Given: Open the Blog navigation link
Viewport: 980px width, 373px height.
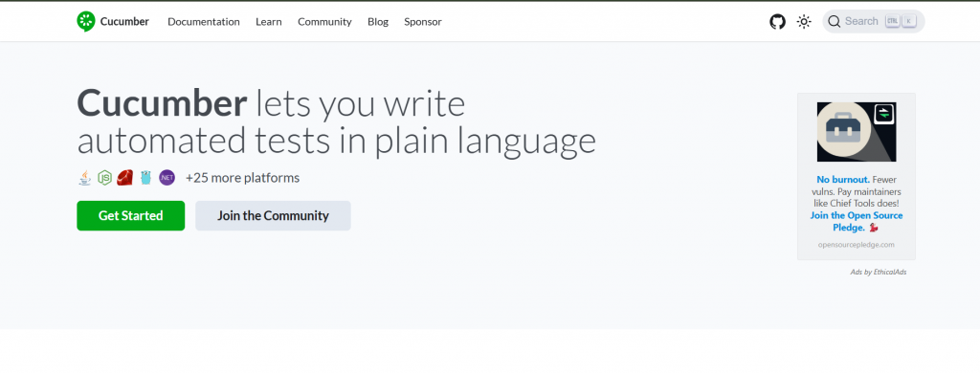Looking at the screenshot, I should (378, 21).
